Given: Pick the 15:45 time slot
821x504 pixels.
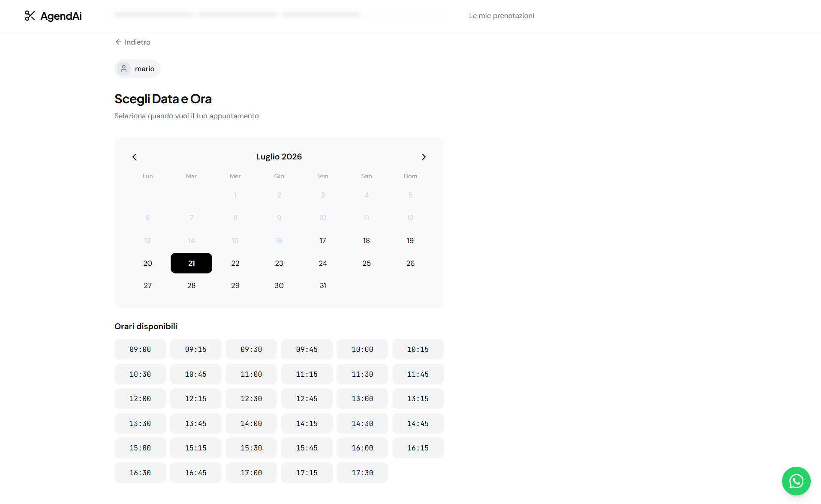Looking at the screenshot, I should [x=307, y=448].
